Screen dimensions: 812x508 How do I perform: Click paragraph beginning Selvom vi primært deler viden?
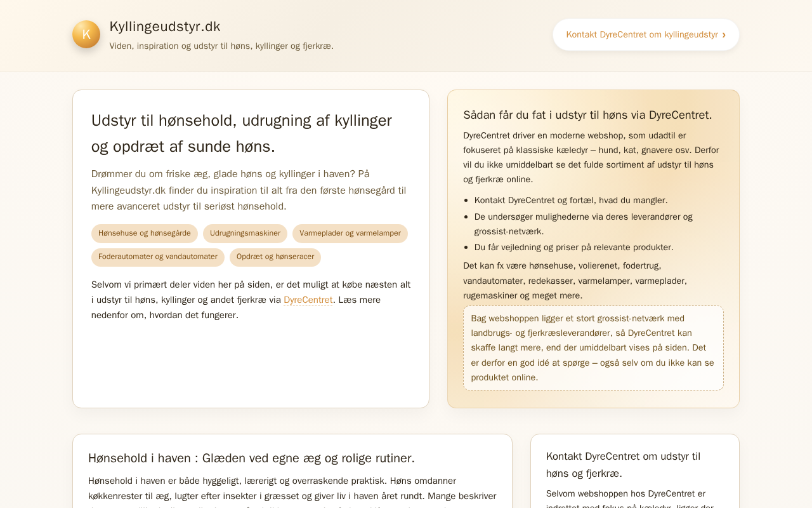coord(251,300)
